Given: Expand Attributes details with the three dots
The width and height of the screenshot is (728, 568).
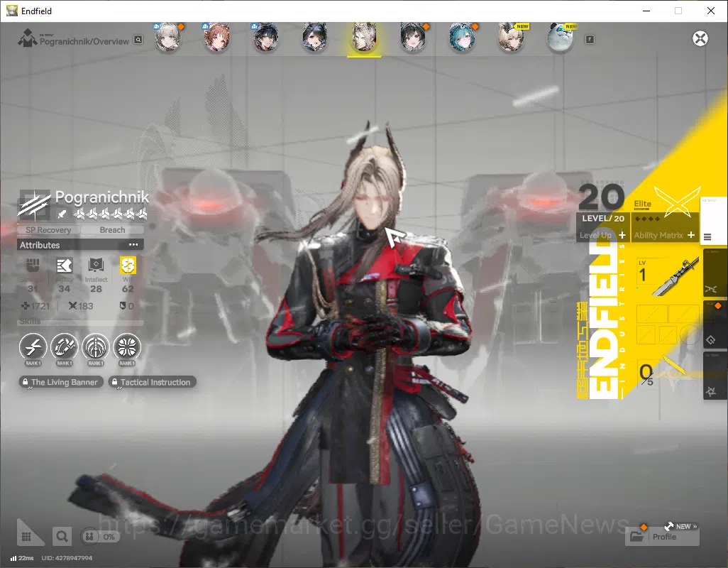Looking at the screenshot, I should (x=133, y=245).
